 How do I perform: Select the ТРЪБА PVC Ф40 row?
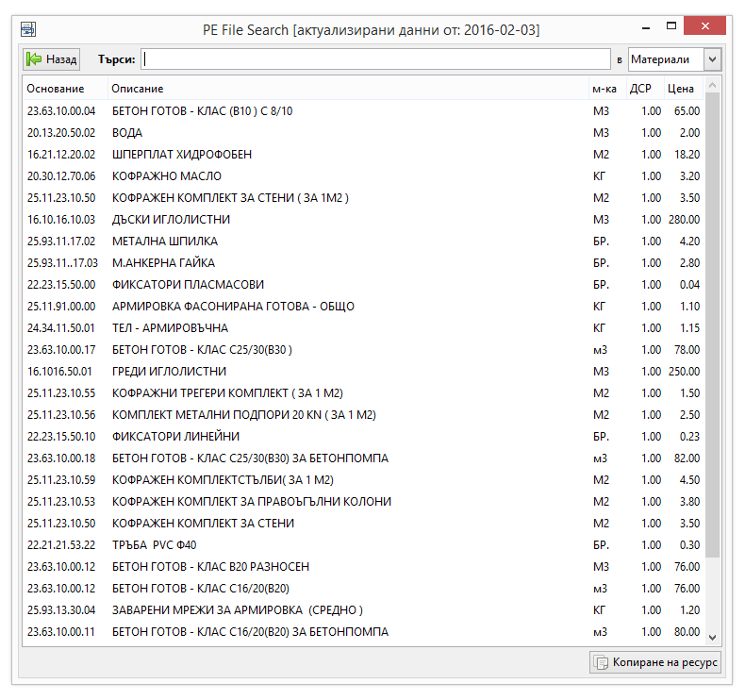363,545
